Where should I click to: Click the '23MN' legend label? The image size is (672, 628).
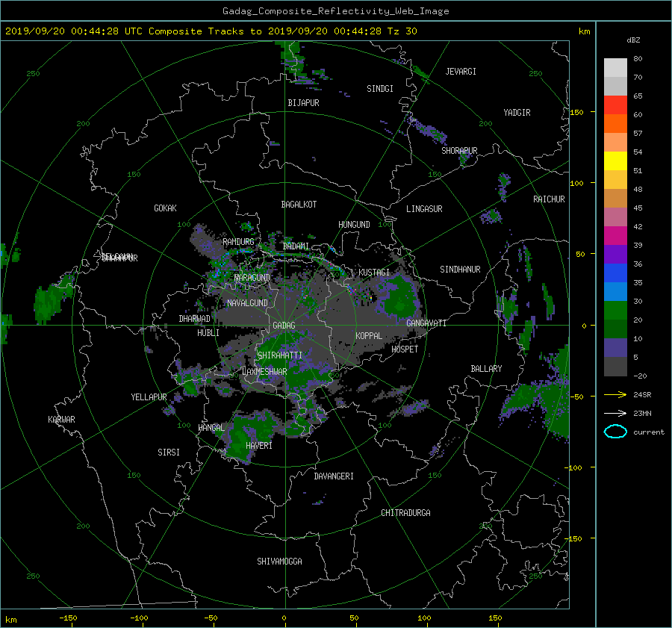pyautogui.click(x=642, y=413)
